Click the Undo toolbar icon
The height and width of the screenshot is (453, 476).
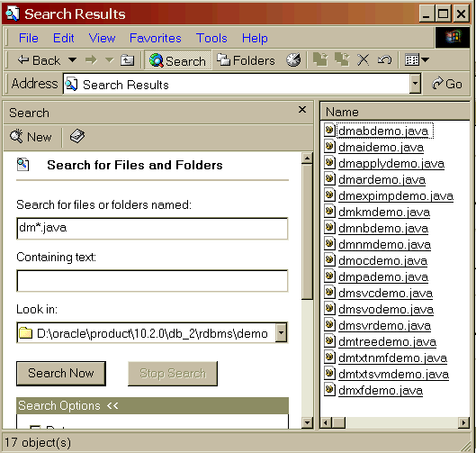[384, 59]
